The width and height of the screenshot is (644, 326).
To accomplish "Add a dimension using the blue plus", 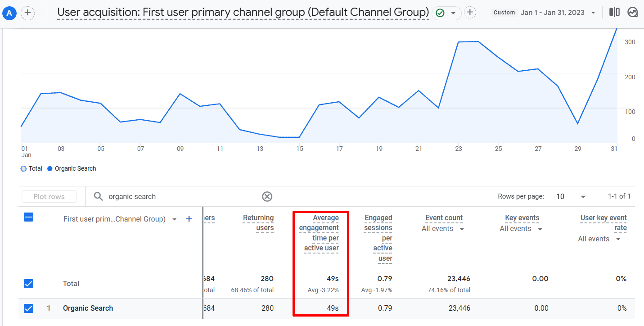I will pyautogui.click(x=189, y=219).
